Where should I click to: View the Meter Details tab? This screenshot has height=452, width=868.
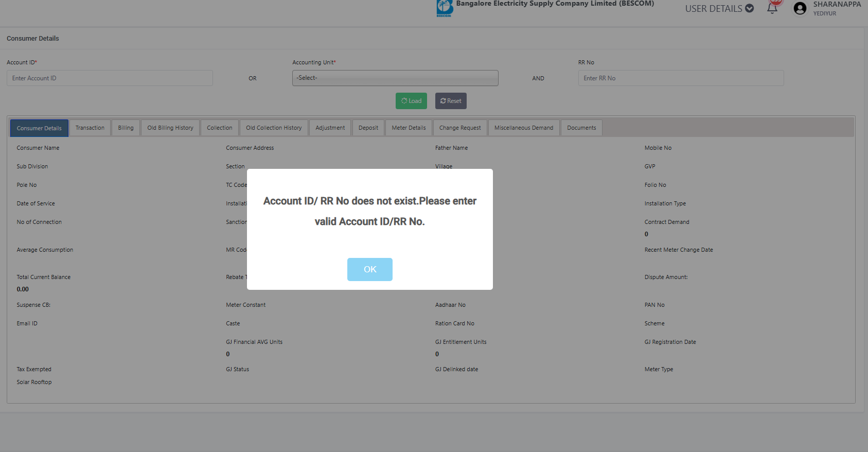point(409,128)
